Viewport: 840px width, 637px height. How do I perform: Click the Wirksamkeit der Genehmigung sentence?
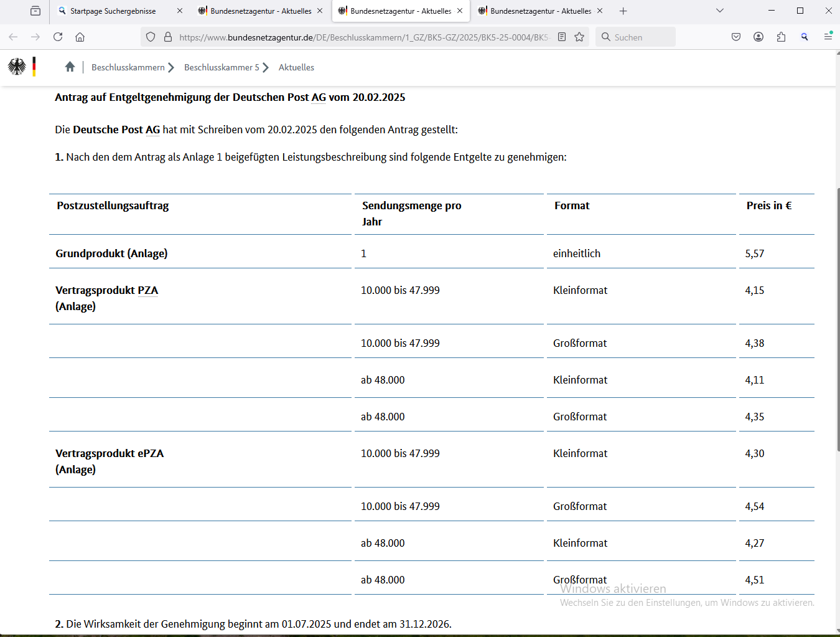point(253,624)
